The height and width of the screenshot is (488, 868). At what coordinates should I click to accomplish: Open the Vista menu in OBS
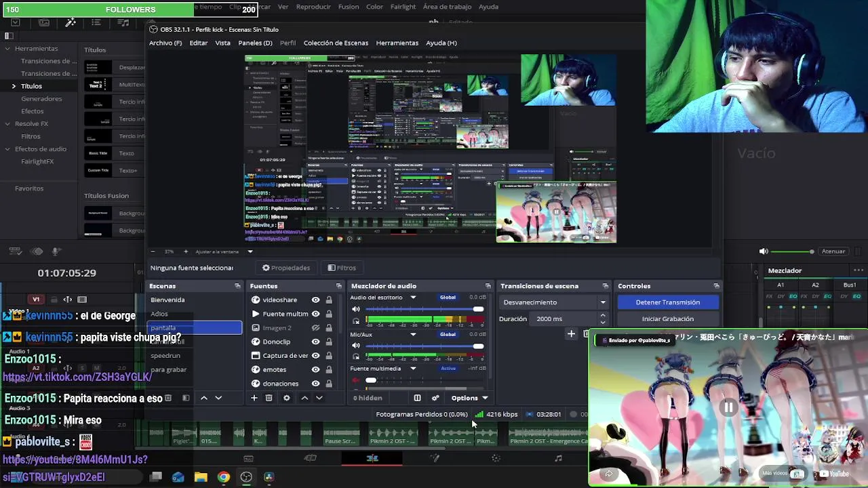pos(222,43)
